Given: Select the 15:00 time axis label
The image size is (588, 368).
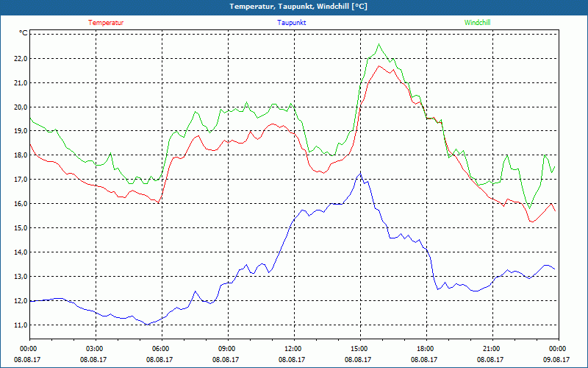Looking at the screenshot, I should [359, 349].
